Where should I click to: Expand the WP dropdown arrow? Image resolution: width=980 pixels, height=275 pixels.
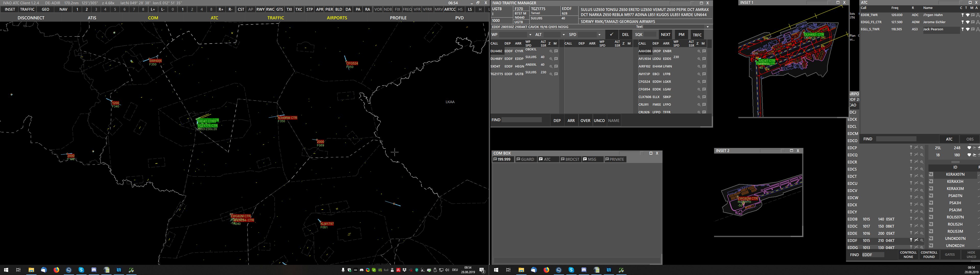(530, 35)
